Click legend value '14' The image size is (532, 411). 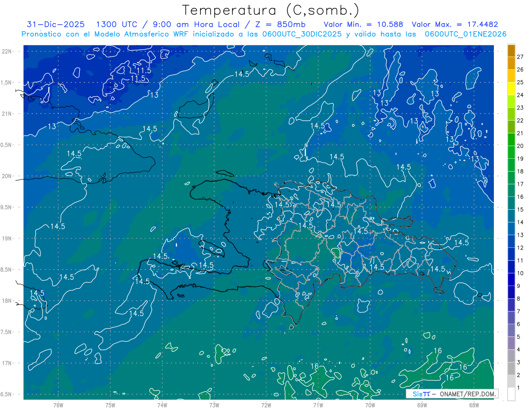pyautogui.click(x=520, y=222)
